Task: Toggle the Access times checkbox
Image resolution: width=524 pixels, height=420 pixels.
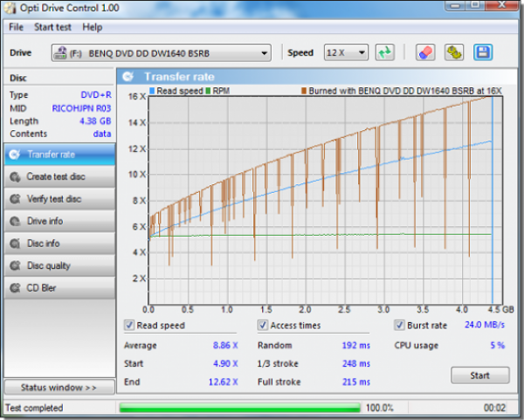Action: click(x=263, y=326)
